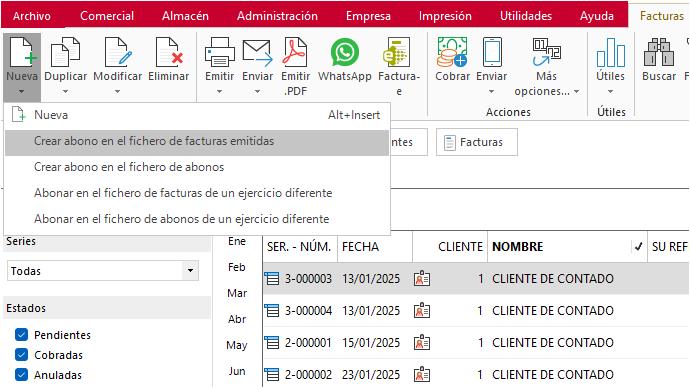Image resolution: width=690 pixels, height=388 pixels.
Task: Click client card icon in row 2-000001
Action: 422,343
